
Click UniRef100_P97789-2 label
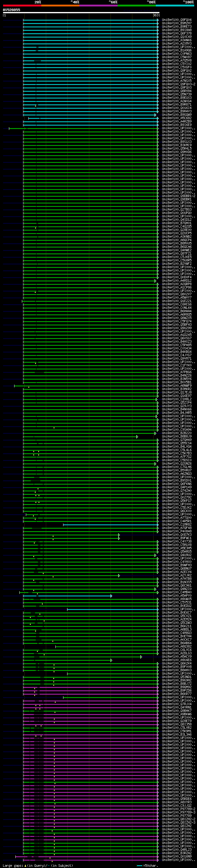coord(179,809)
